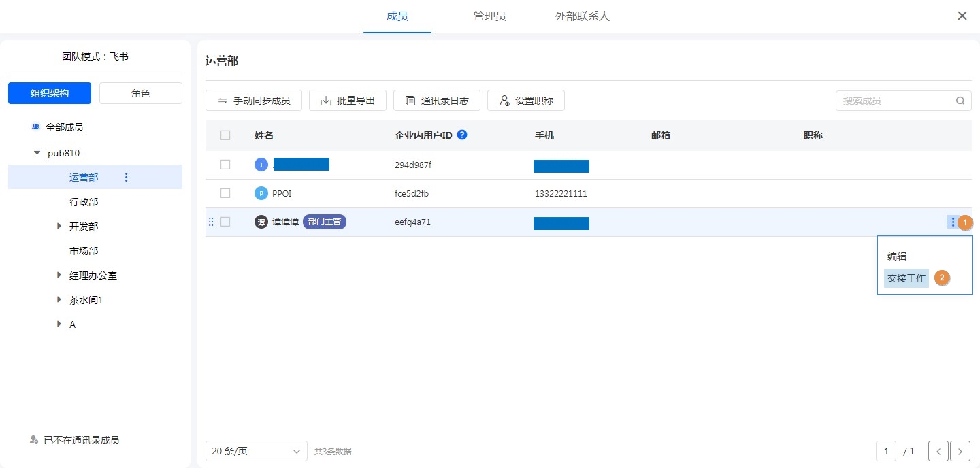Click the three-dot action icon in 谭谭谭 row
The height and width of the screenshot is (468, 980).
(952, 222)
